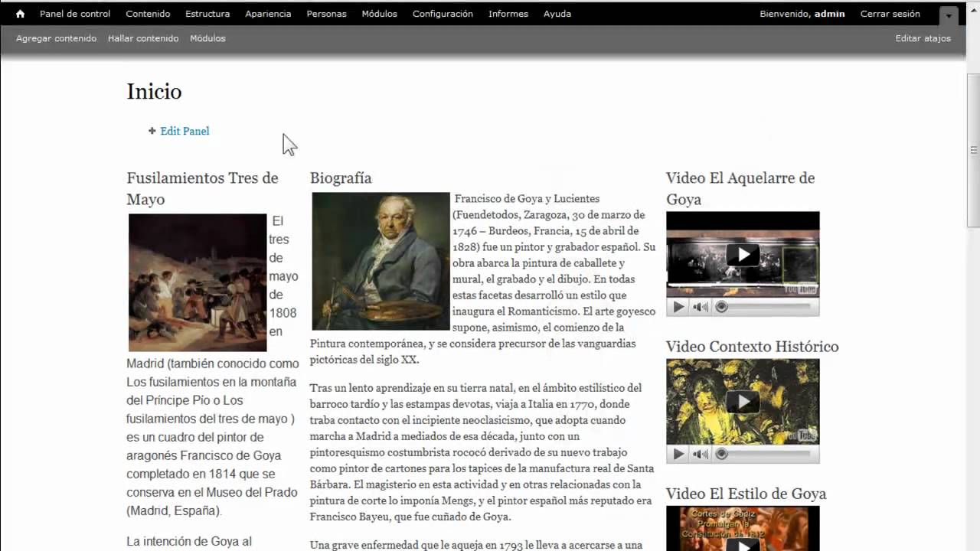Open the Panel de control menu
980x551 pixels.
coord(75,14)
